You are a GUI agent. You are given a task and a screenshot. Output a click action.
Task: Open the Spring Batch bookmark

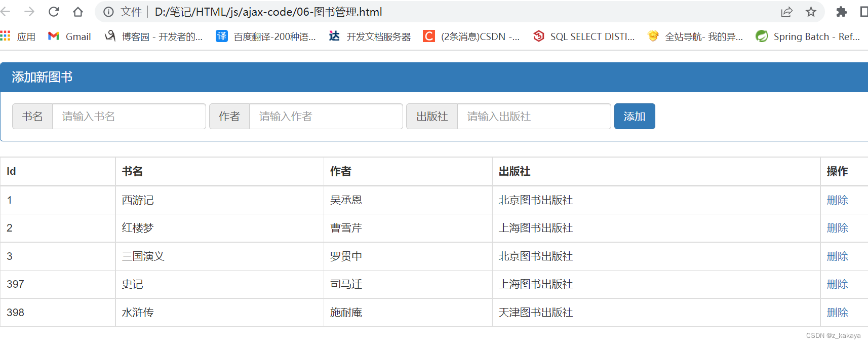[808, 36]
